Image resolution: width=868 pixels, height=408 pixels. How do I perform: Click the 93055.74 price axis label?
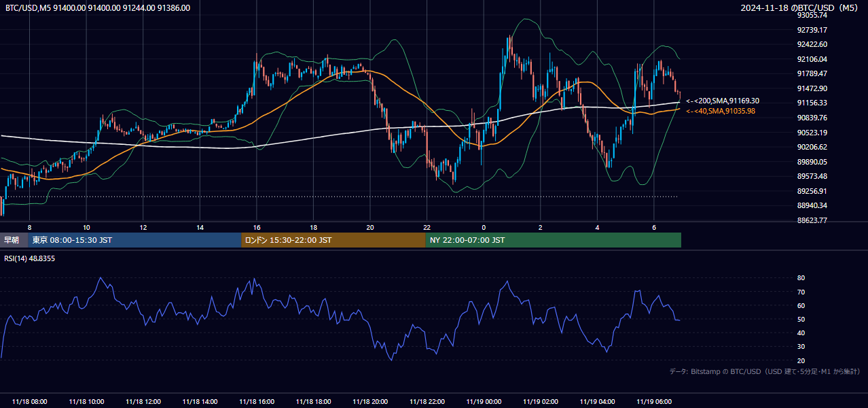click(812, 15)
